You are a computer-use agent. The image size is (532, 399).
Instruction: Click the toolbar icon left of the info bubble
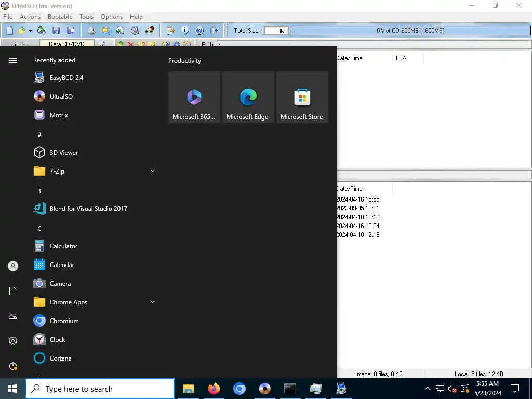(x=170, y=31)
